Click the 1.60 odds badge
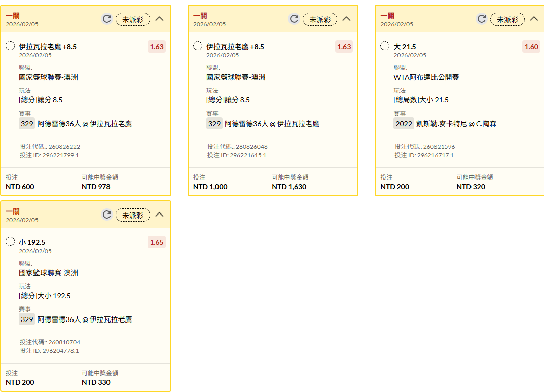The height and width of the screenshot is (392, 544). 531,47
